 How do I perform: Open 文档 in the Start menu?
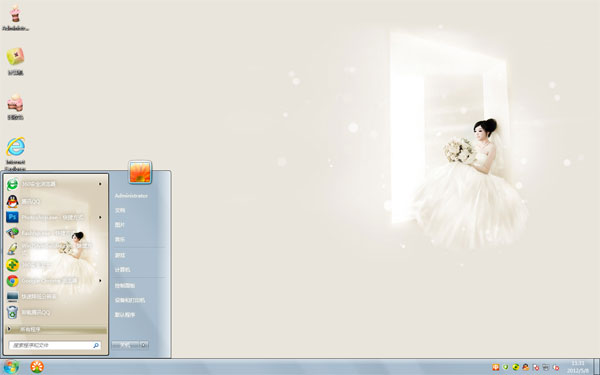pos(120,210)
